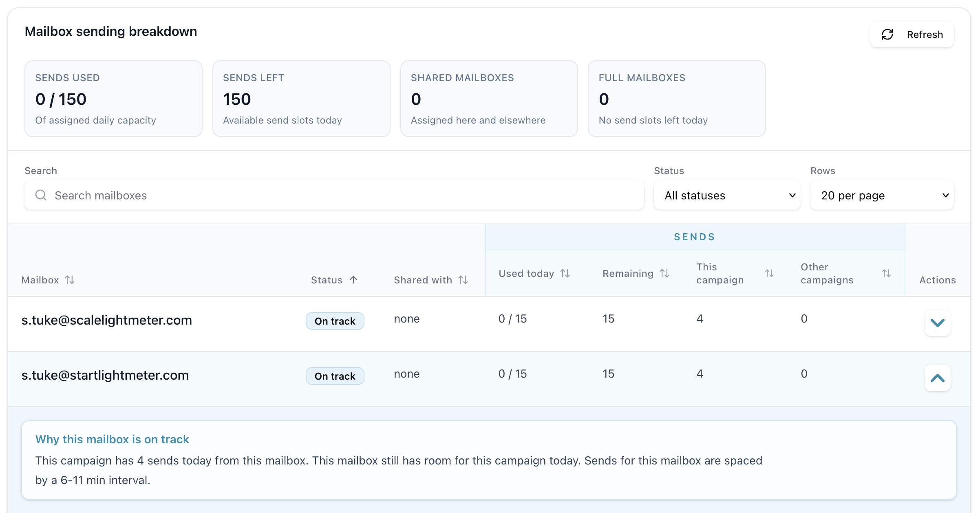Click Shared with 'none' in scalelightmeter row
The width and height of the screenshot is (980, 513).
pyautogui.click(x=406, y=319)
